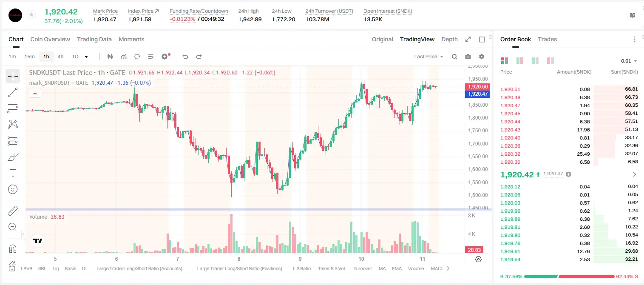Show buy orders only in order book
The image size is (644, 285).
click(535, 61)
